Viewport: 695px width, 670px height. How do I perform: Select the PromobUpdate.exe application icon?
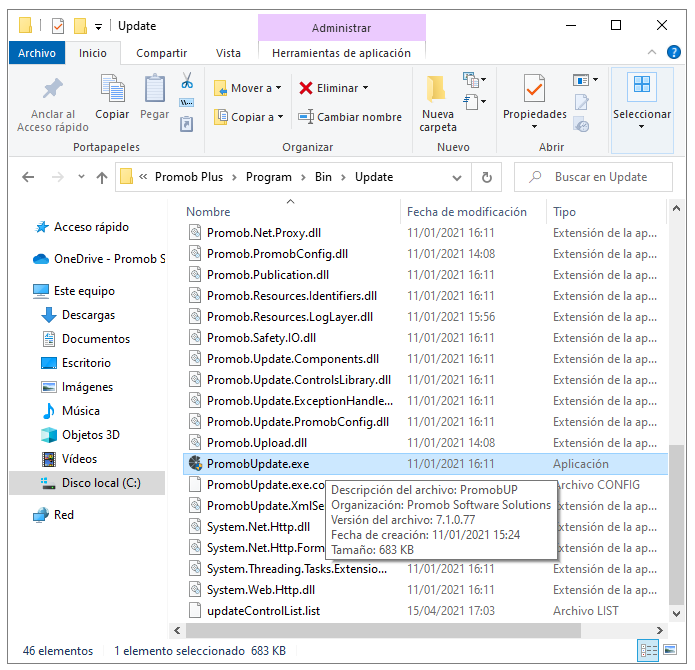tap(195, 464)
